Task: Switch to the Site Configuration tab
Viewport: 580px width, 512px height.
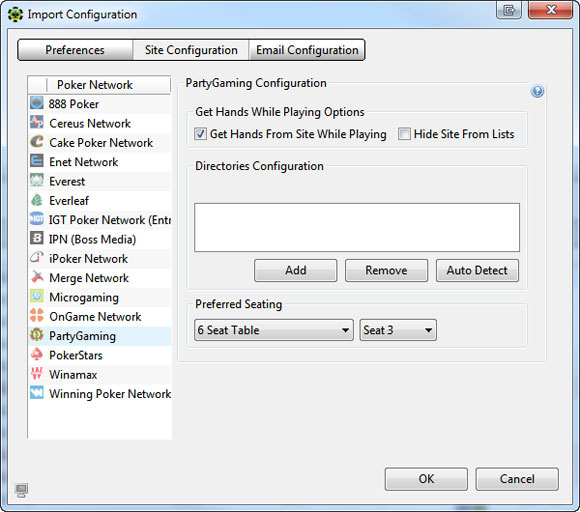Action: click(191, 50)
